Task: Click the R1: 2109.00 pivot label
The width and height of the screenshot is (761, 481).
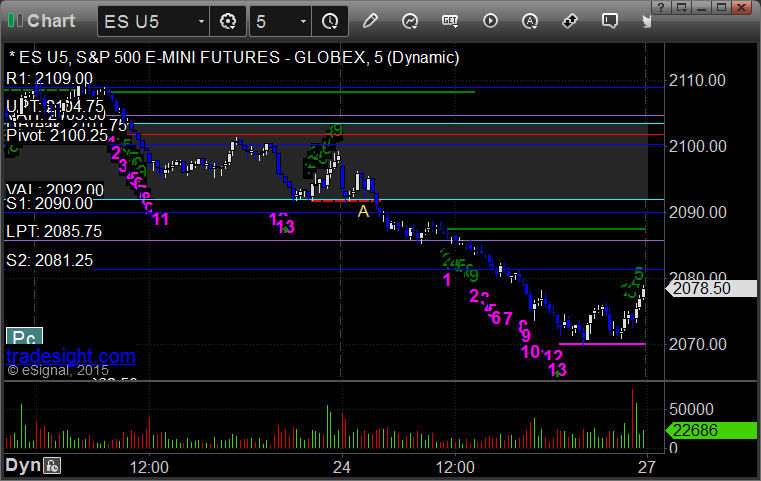Action: [49, 78]
